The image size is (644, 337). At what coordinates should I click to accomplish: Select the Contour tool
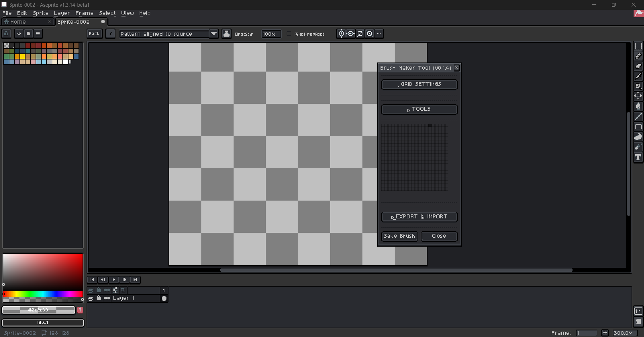click(x=638, y=137)
